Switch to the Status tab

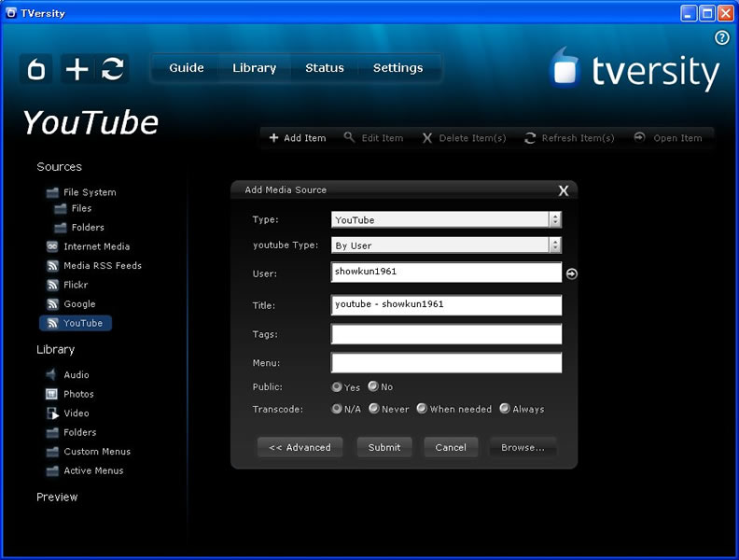coord(325,68)
